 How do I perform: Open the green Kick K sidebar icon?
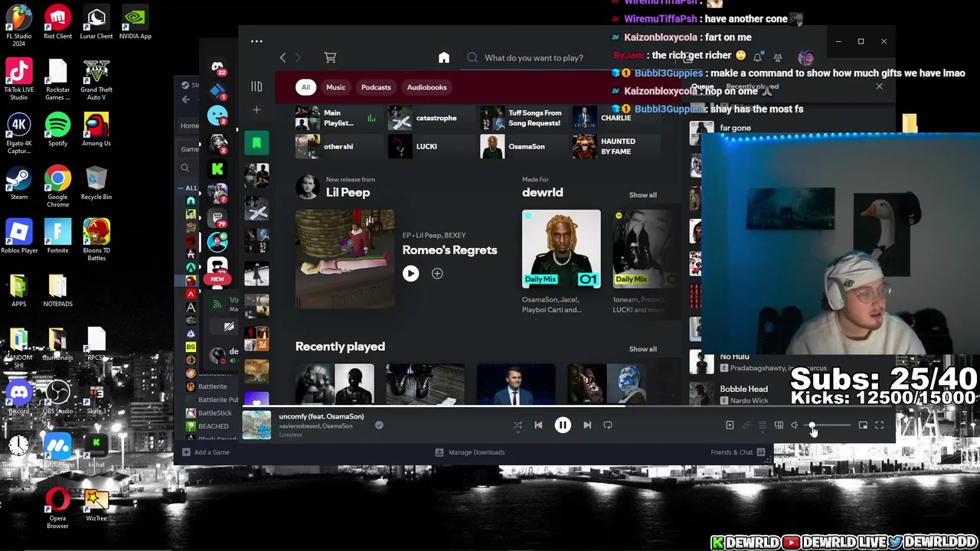[217, 169]
